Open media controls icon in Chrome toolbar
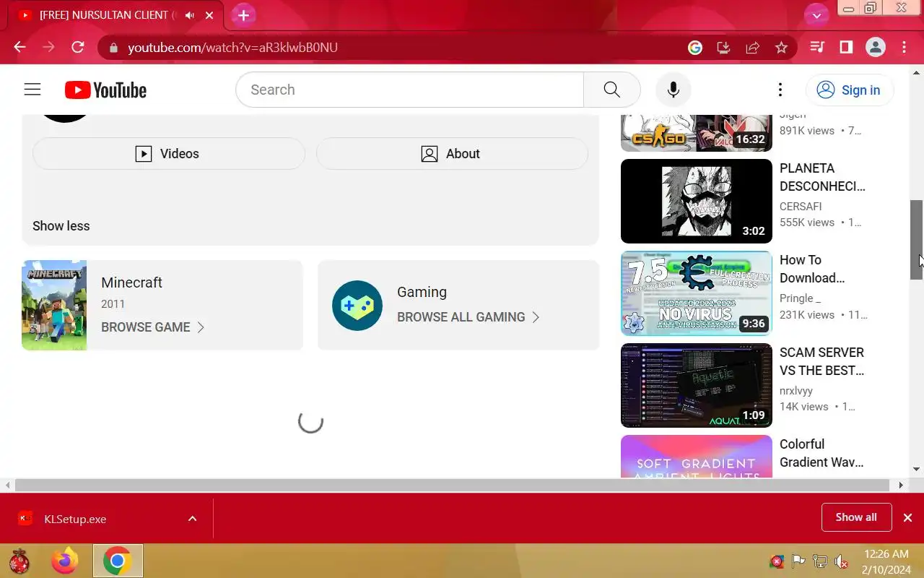The width and height of the screenshot is (924, 578). (x=817, y=47)
